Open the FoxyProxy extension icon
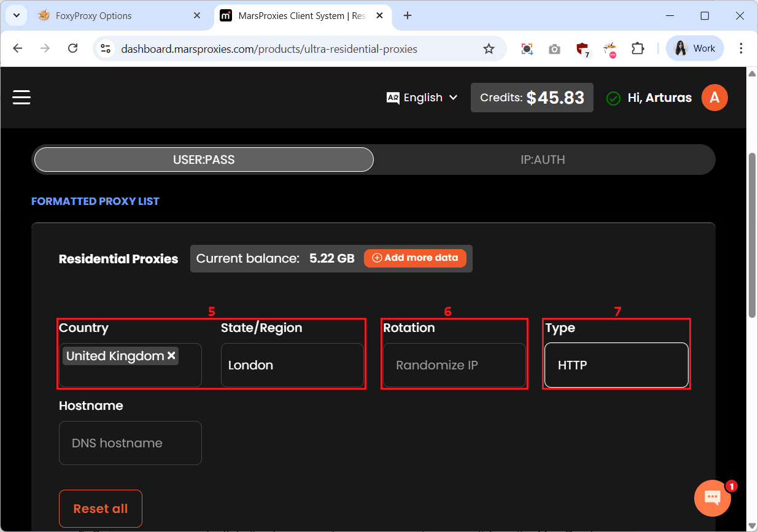 609,49
